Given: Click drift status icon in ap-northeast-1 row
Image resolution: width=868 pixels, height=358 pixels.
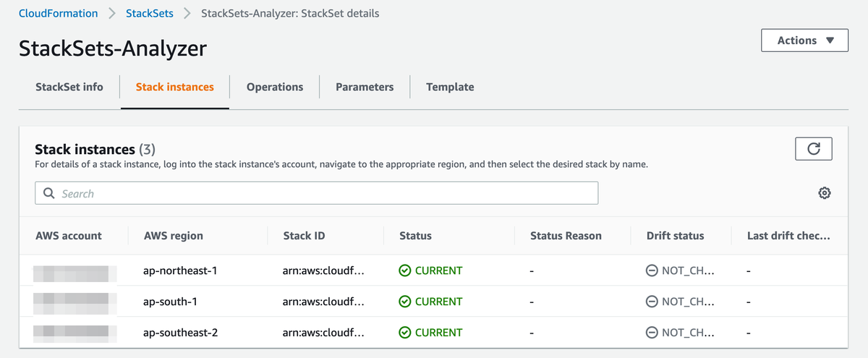Looking at the screenshot, I should (652, 271).
